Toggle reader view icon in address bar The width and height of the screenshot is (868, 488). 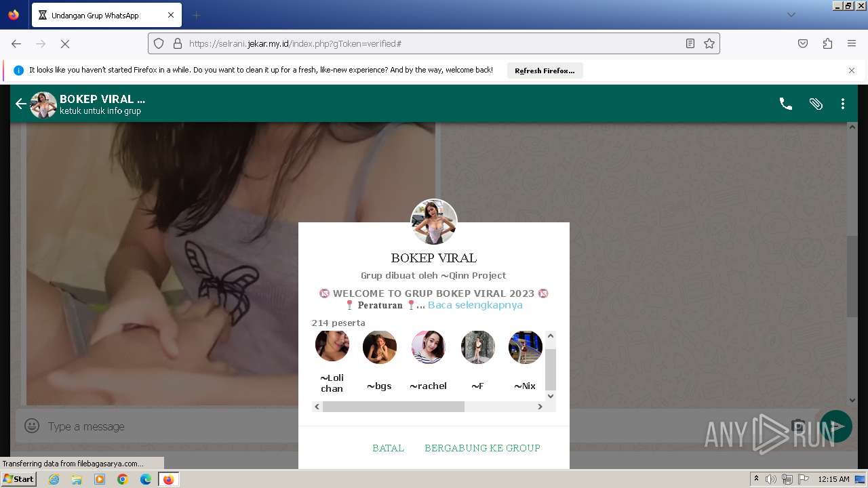click(x=690, y=43)
